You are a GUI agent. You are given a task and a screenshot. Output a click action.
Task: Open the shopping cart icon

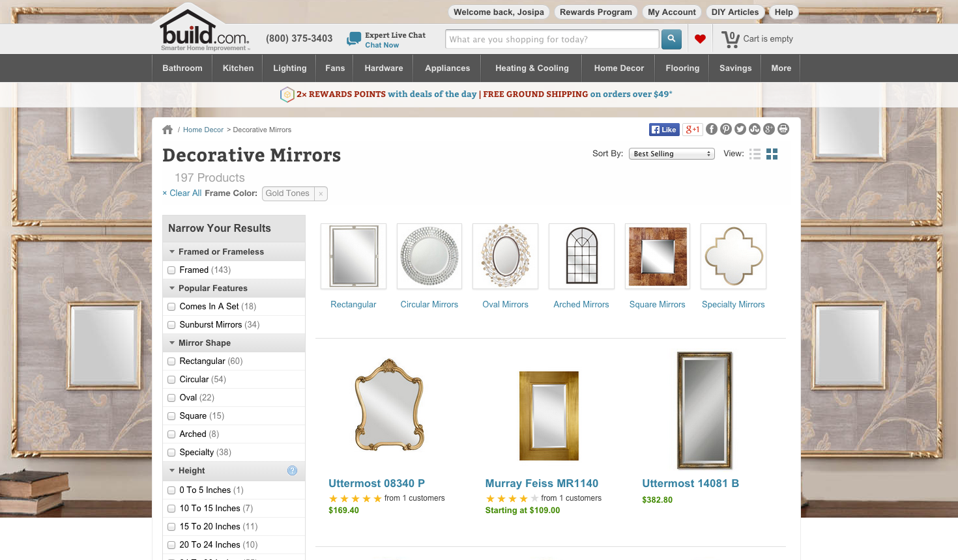pyautogui.click(x=731, y=39)
